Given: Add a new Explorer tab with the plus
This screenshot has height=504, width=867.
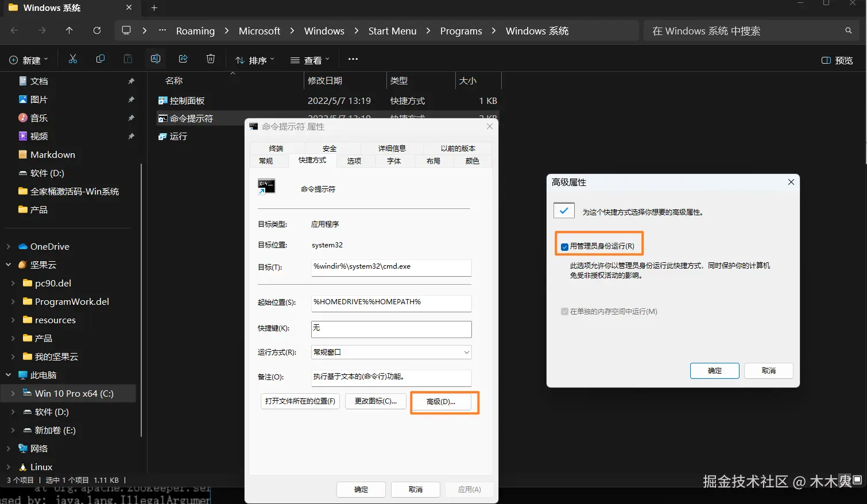Looking at the screenshot, I should pyautogui.click(x=154, y=8).
